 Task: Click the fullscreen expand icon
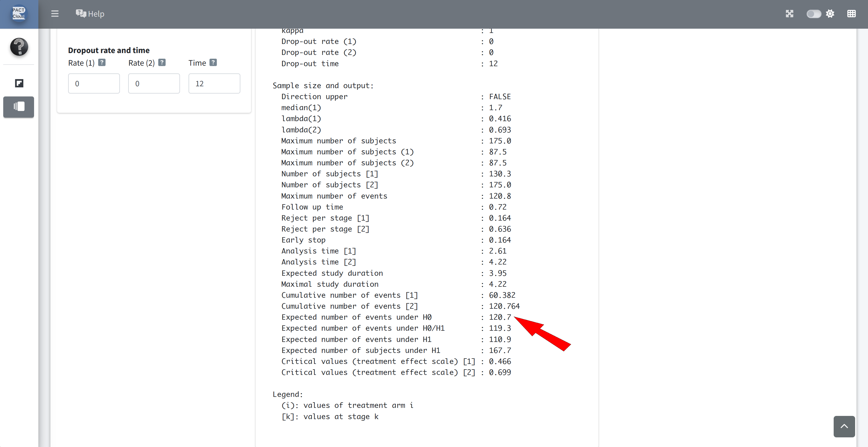789,14
